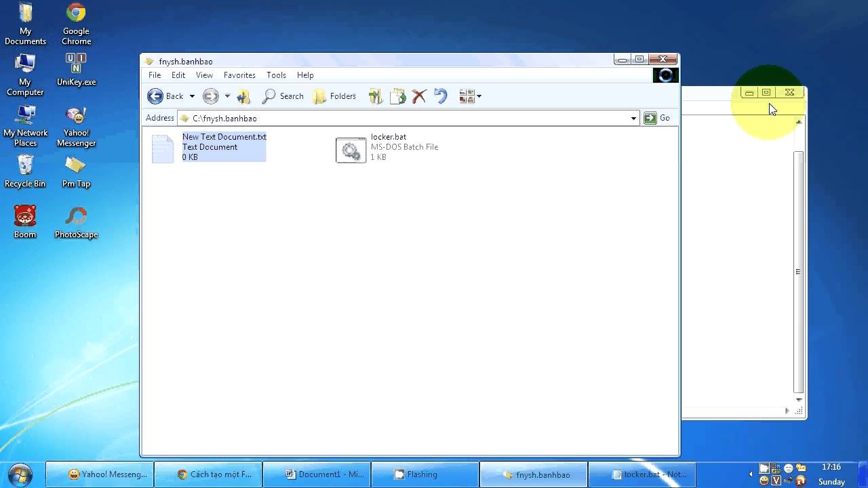
Task: Select My Network Places icon
Action: 25,126
